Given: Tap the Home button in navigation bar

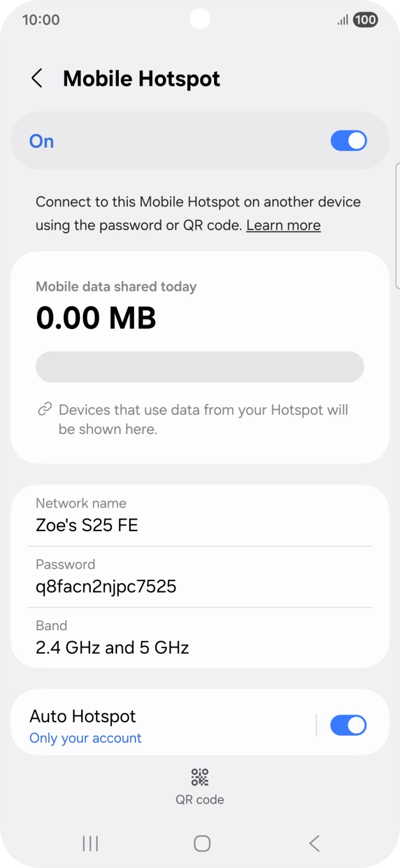Looking at the screenshot, I should (x=200, y=843).
